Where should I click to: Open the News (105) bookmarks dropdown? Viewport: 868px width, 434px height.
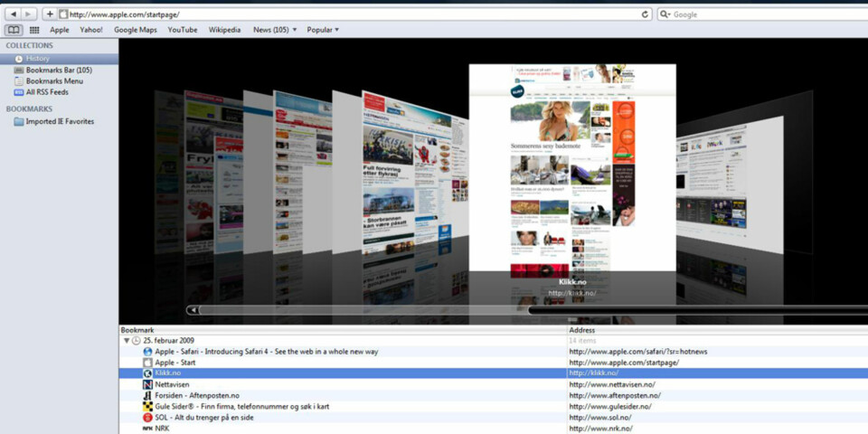click(275, 30)
